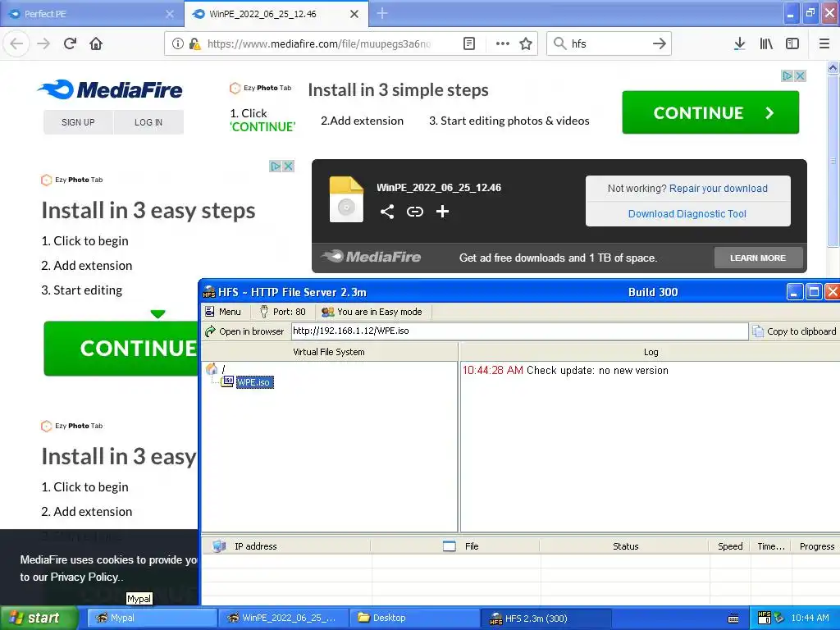
Task: Share the WinPE file on MediaFire
Action: pos(387,212)
